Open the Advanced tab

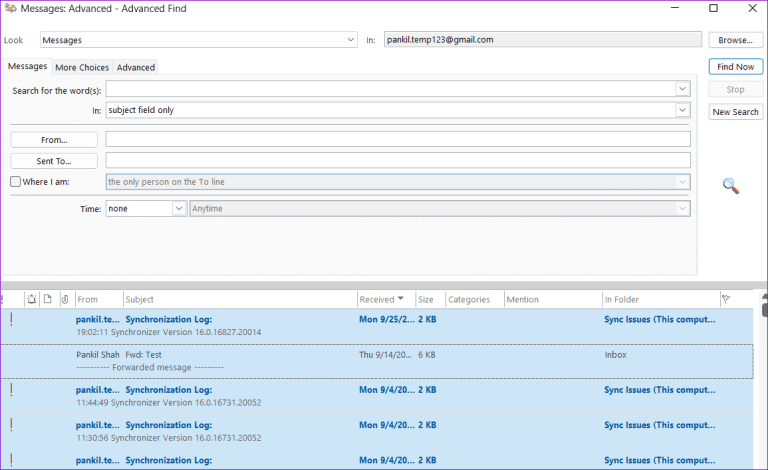(136, 67)
